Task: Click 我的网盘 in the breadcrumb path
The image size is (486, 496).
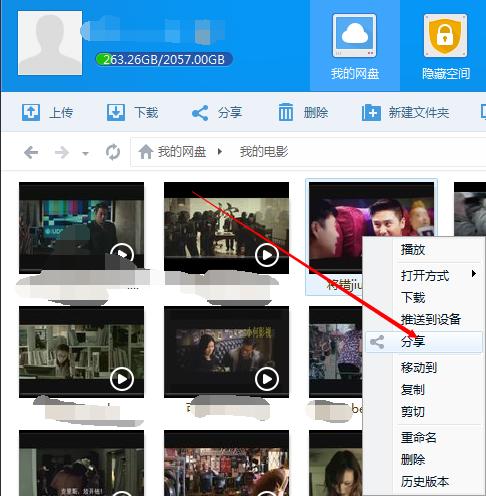Action: [182, 152]
